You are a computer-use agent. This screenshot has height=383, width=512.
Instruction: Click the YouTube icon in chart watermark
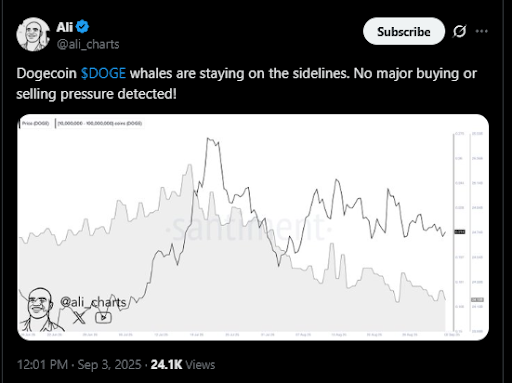tap(103, 317)
